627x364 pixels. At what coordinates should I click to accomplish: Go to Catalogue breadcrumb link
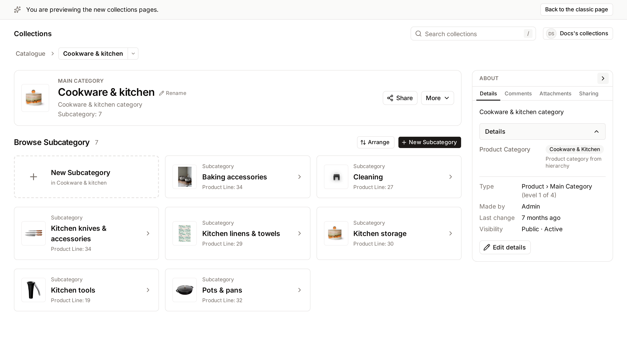(x=30, y=54)
